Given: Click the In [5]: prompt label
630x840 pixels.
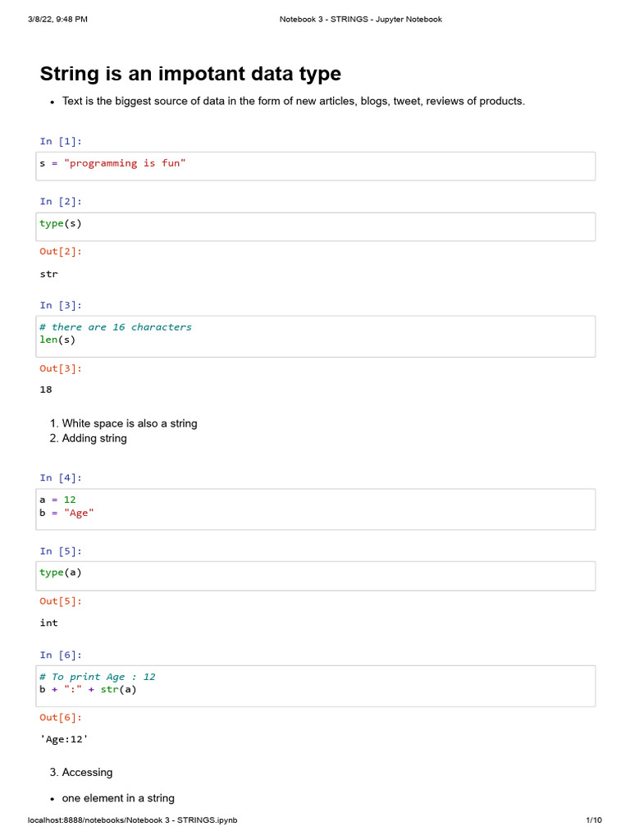Looking at the screenshot, I should point(61,551).
